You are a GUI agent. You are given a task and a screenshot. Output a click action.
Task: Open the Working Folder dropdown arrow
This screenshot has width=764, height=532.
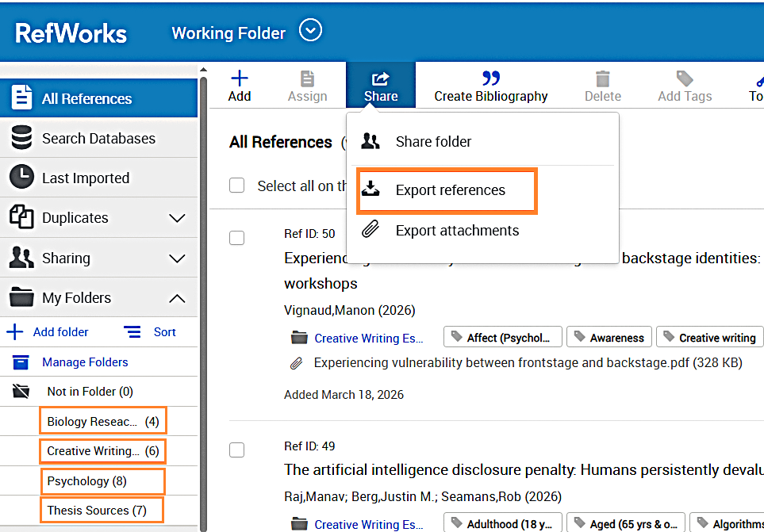tap(310, 32)
